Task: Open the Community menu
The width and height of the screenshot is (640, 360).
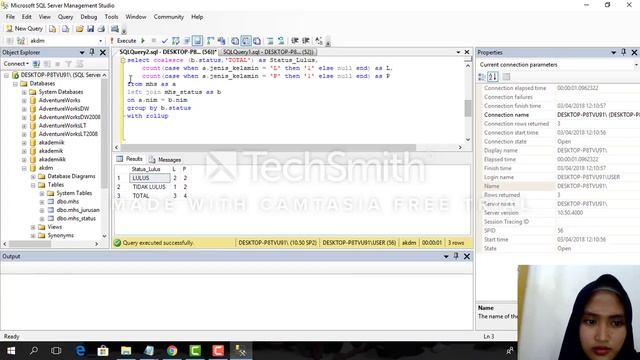Action: [169, 17]
